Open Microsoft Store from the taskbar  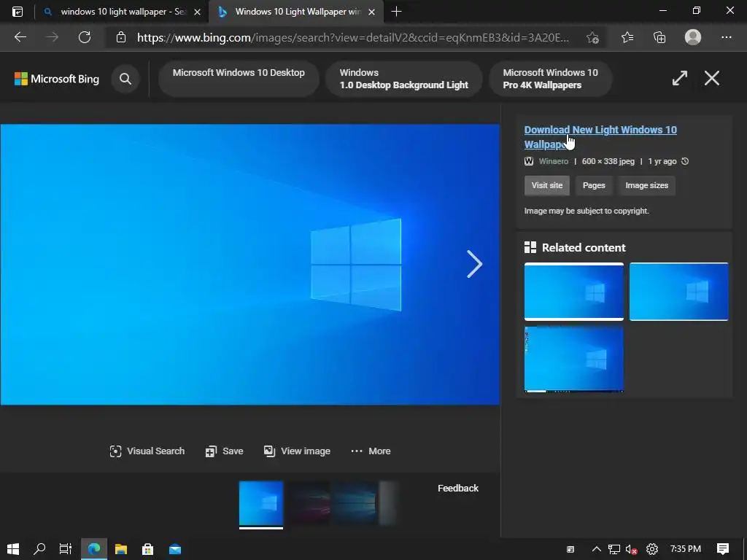tap(147, 549)
